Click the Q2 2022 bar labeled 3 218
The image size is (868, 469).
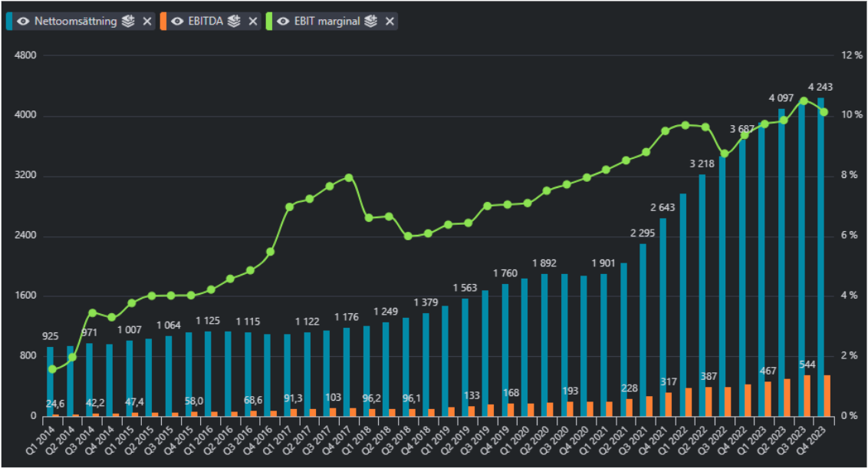point(702,296)
